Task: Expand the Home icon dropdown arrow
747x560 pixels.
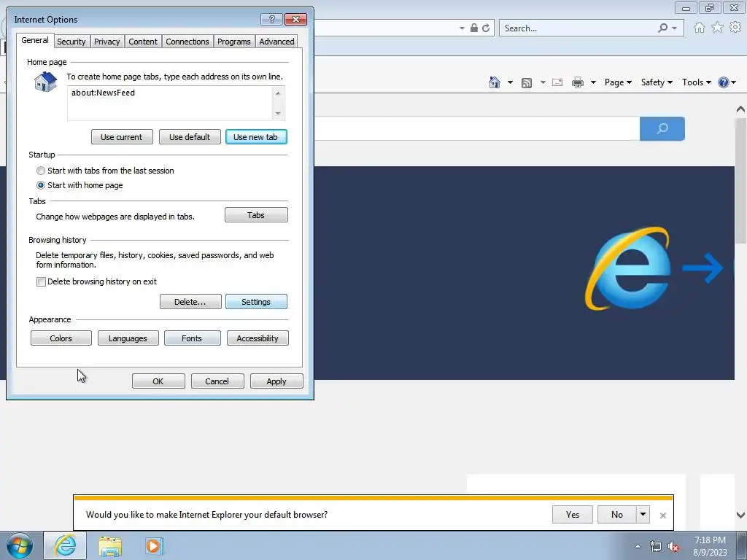Action: pos(510,82)
